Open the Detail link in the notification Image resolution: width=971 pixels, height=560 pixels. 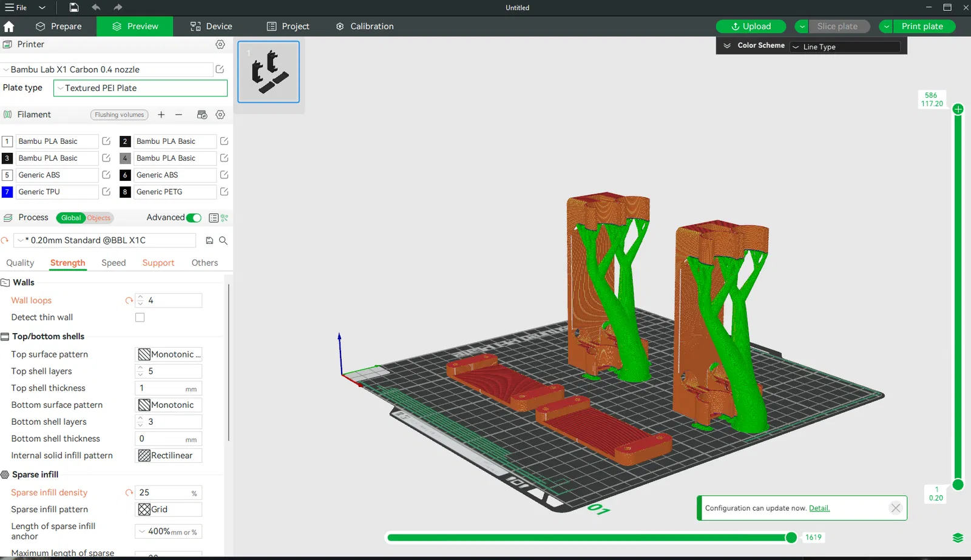(819, 508)
